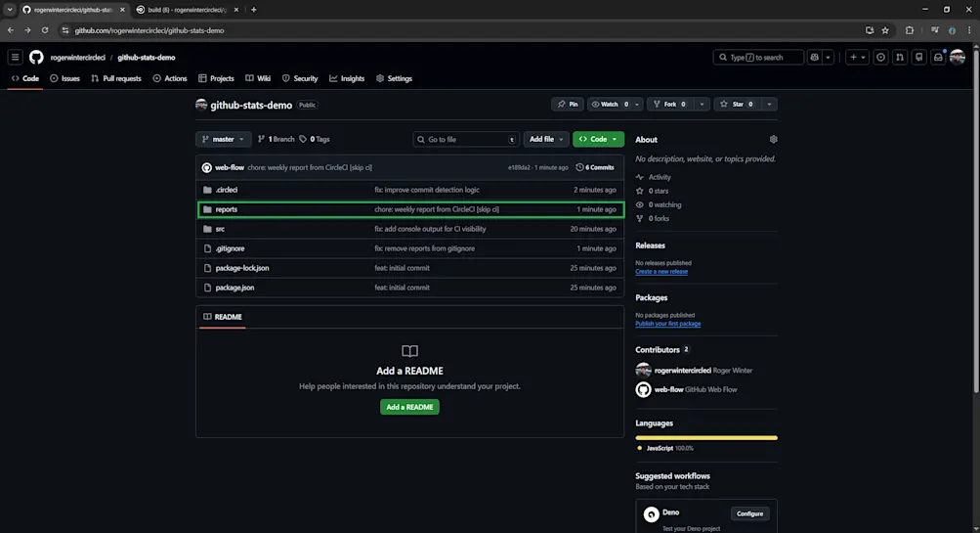Viewport: 980px width, 533px height.
Task: Open web-flow contributor profile
Action: pyautogui.click(x=668, y=389)
